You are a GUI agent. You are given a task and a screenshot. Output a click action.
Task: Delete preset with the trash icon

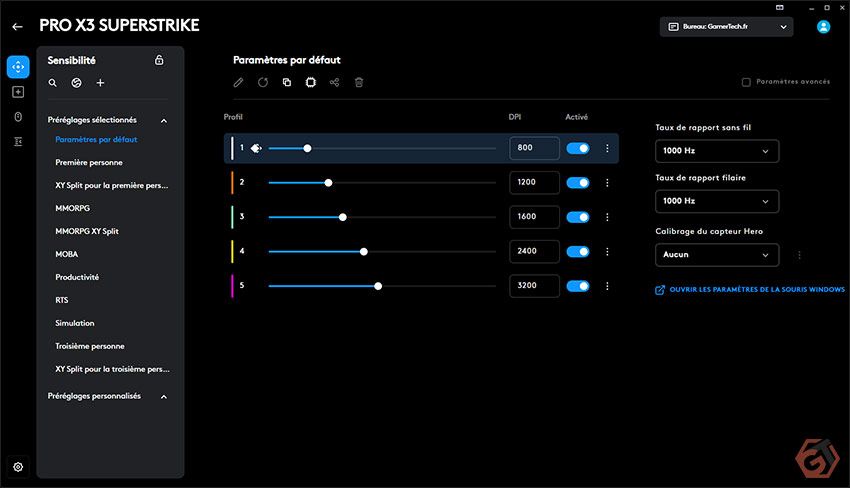point(359,82)
